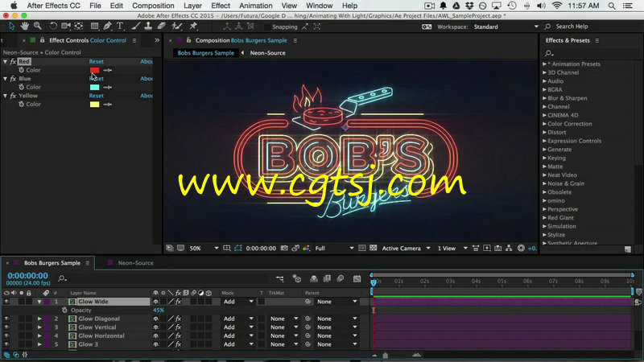
Task: Select the Rotation tool
Action: click(53, 27)
